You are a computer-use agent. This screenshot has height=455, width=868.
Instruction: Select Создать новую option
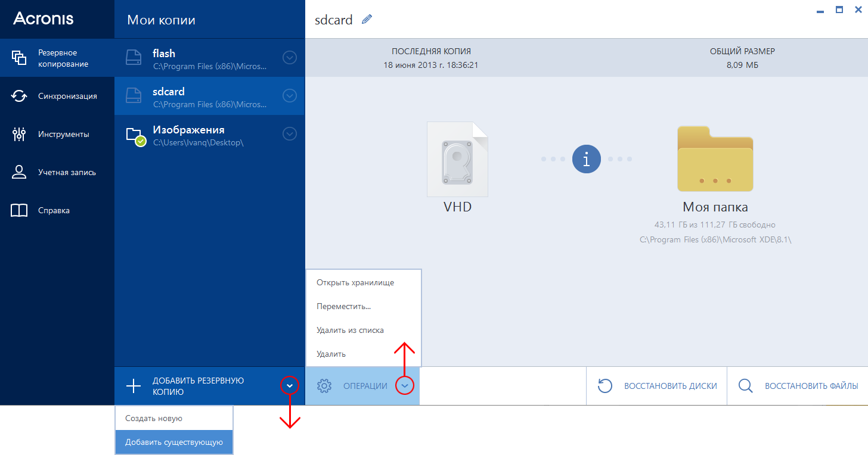click(x=173, y=418)
